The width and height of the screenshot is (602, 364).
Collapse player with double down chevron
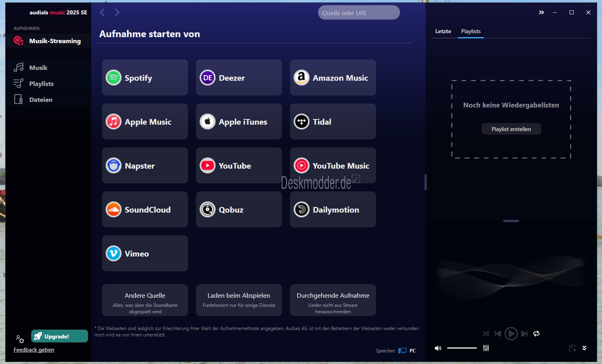pos(584,348)
